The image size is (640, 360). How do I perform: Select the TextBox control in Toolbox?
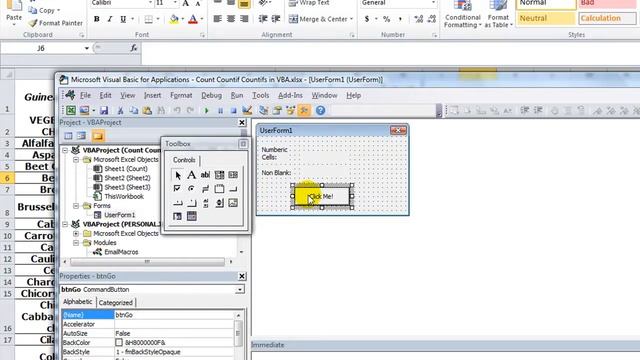pyautogui.click(x=205, y=175)
